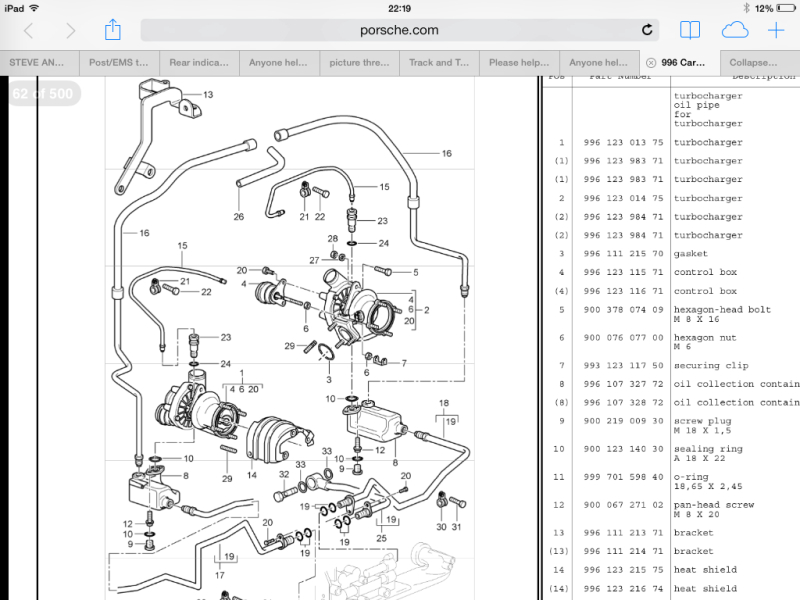Tap heat shield callout 14 in diagram

pos(252,475)
